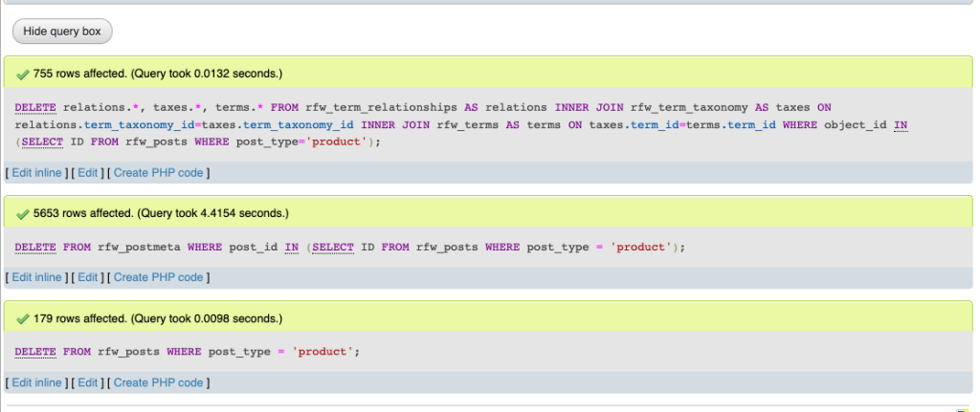
Task: Create PHP code for the rfw_postmeta query
Action: (158, 277)
